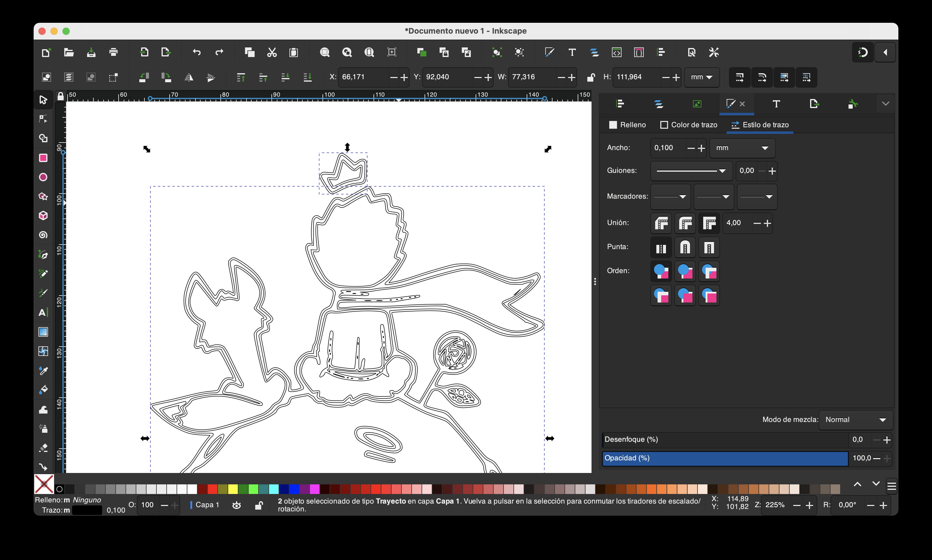This screenshot has width=932, height=560.
Task: Click the yellow palette color swatch
Action: 233,489
